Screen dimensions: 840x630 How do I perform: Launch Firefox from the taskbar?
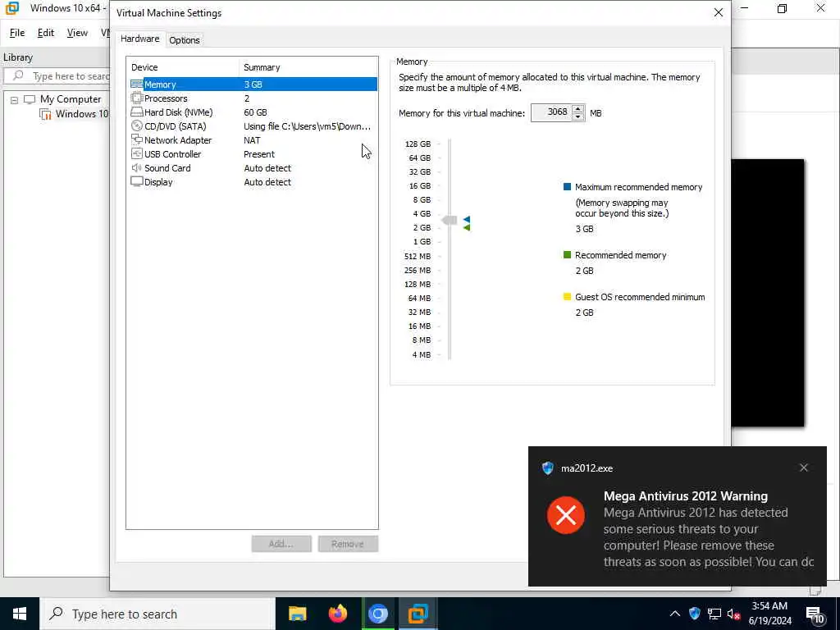pyautogui.click(x=337, y=614)
